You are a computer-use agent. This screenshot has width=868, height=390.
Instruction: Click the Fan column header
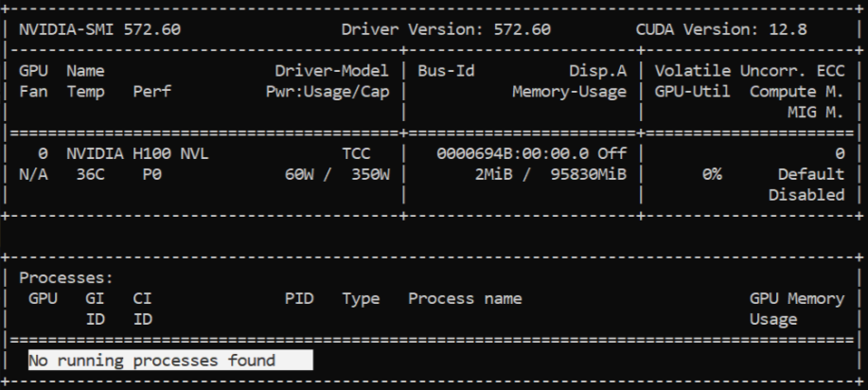[33, 92]
